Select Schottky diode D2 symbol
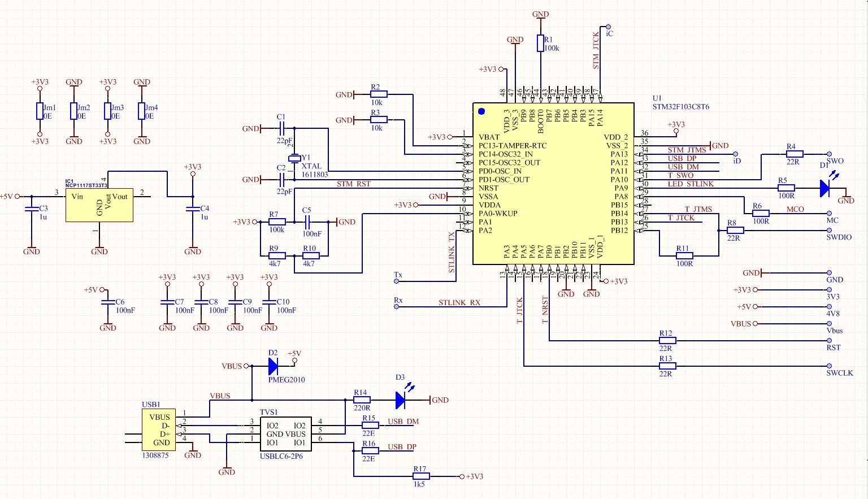868x499 pixels. tap(273, 366)
